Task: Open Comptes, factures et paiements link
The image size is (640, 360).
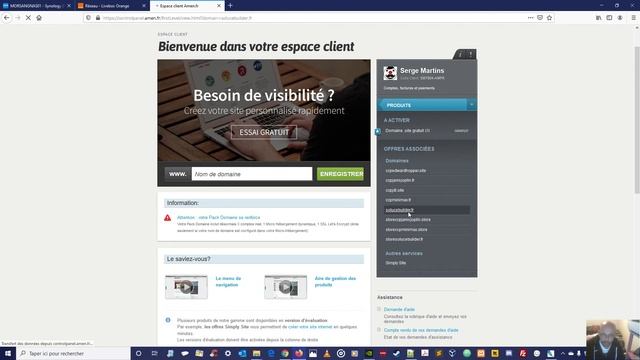Action: [x=409, y=88]
